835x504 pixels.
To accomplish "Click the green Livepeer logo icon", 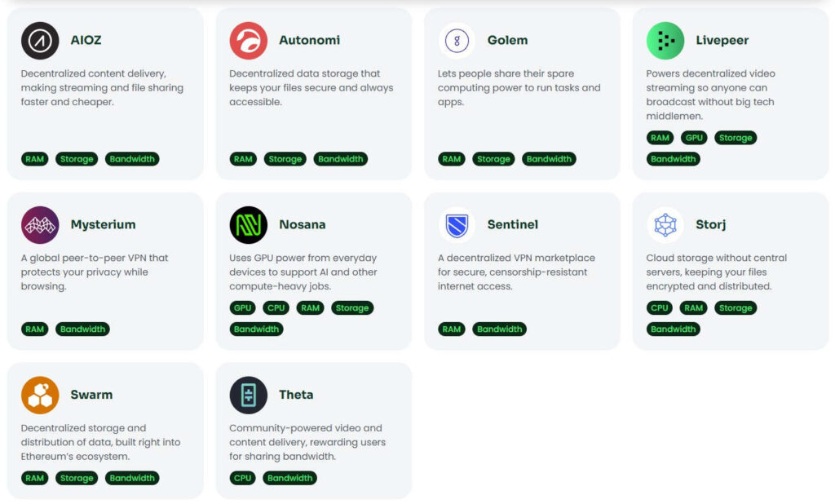I will click(x=665, y=41).
